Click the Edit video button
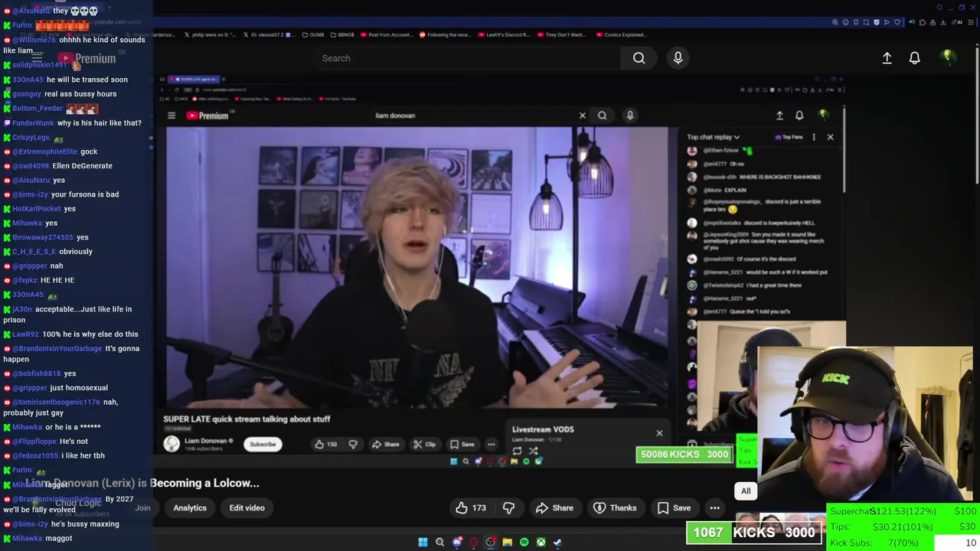Screen dimensions: 980x551 247,508
